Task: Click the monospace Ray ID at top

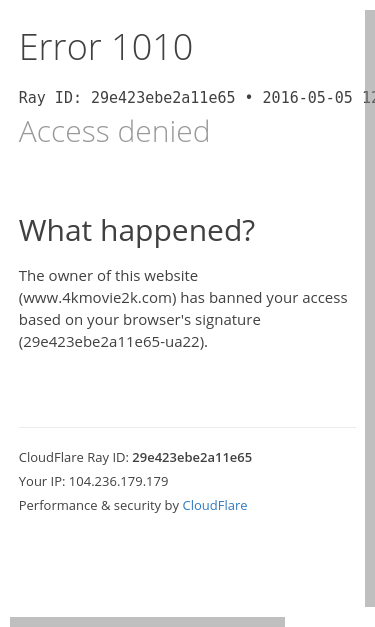Action: 163,98
